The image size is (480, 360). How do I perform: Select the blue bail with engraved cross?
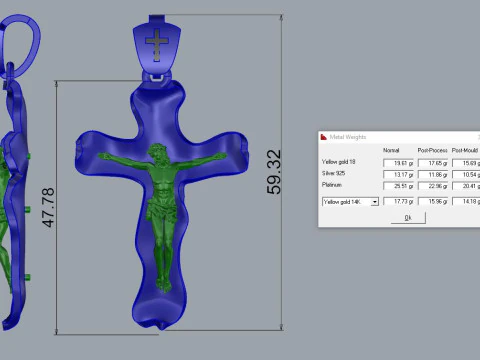tap(157, 43)
